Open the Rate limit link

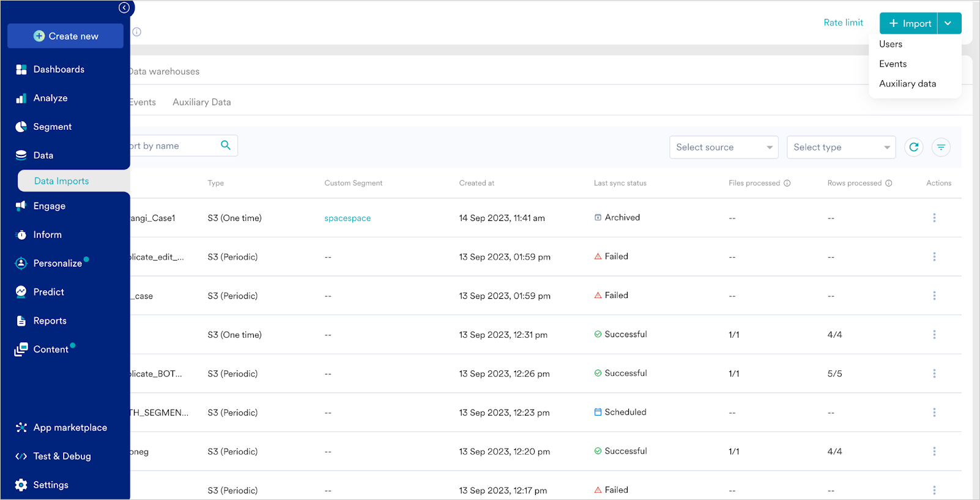(x=843, y=23)
